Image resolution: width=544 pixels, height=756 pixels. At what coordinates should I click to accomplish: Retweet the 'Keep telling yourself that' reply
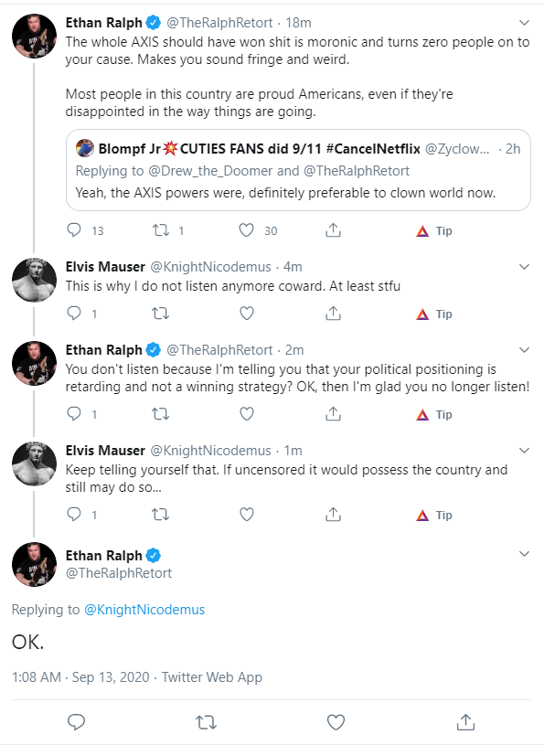(x=161, y=515)
